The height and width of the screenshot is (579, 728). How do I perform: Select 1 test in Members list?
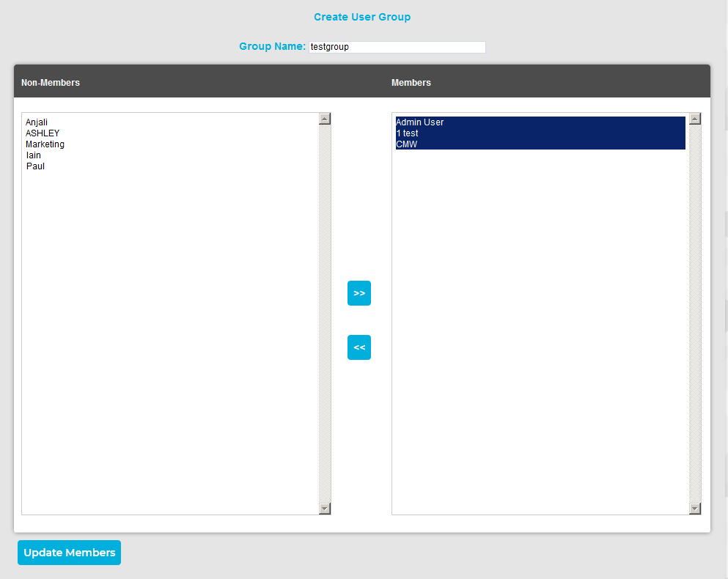(x=408, y=133)
